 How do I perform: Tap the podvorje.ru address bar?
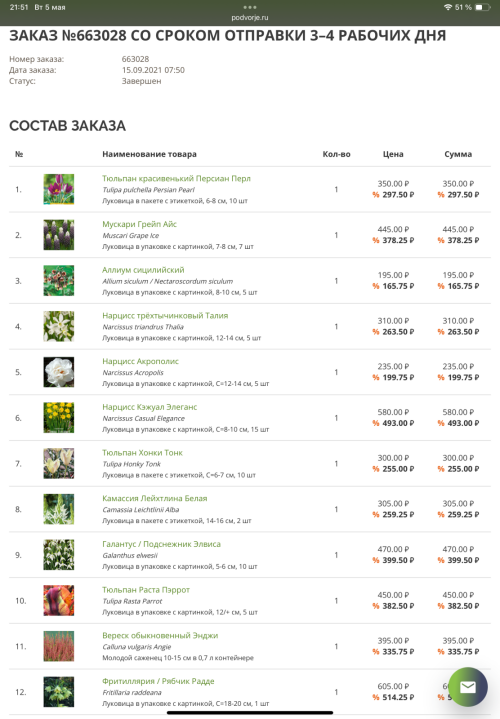click(x=250, y=17)
